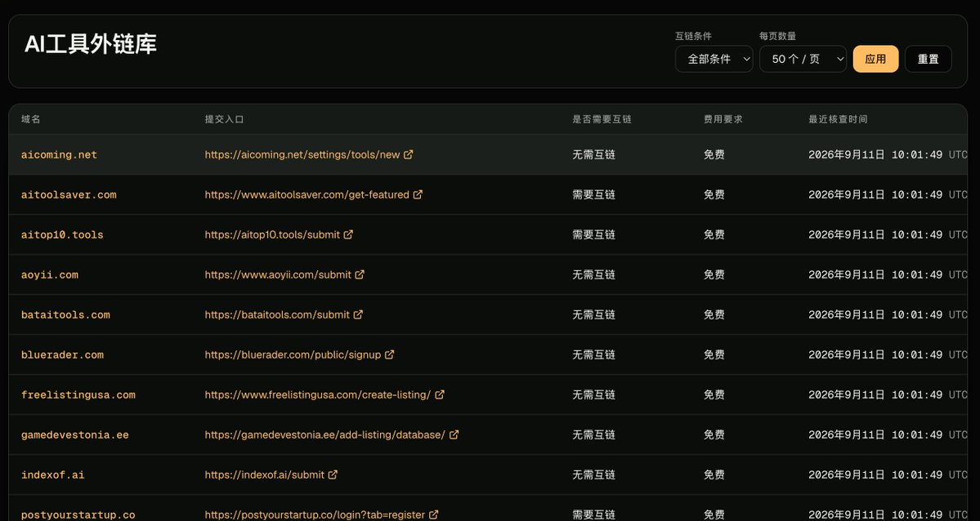Click external-link icon after aitop10.tools/submit
980x521 pixels.
[x=348, y=234]
